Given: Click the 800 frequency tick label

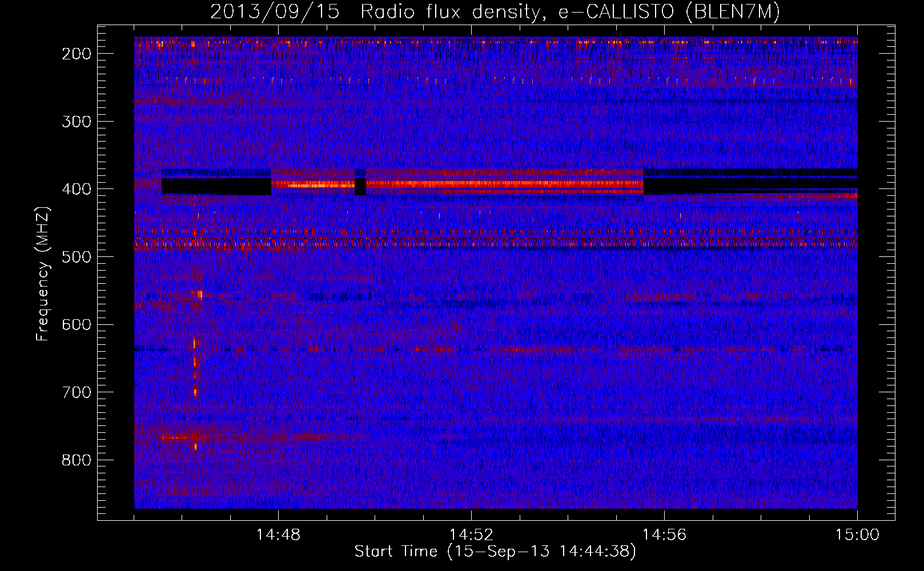Looking at the screenshot, I should point(76,460).
